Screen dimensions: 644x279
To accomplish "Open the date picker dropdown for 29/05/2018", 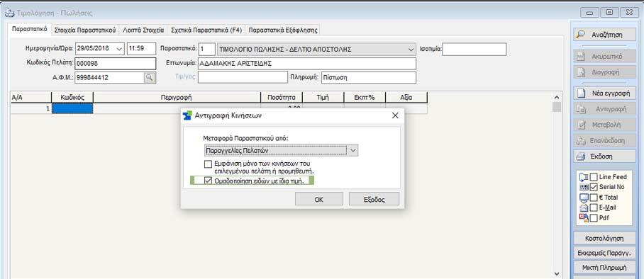I will pos(120,48).
